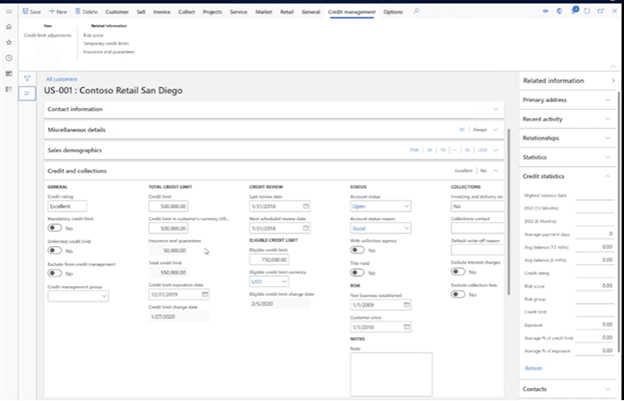This screenshot has height=401, width=624.
Task: Open the Options tab
Action: (393, 12)
